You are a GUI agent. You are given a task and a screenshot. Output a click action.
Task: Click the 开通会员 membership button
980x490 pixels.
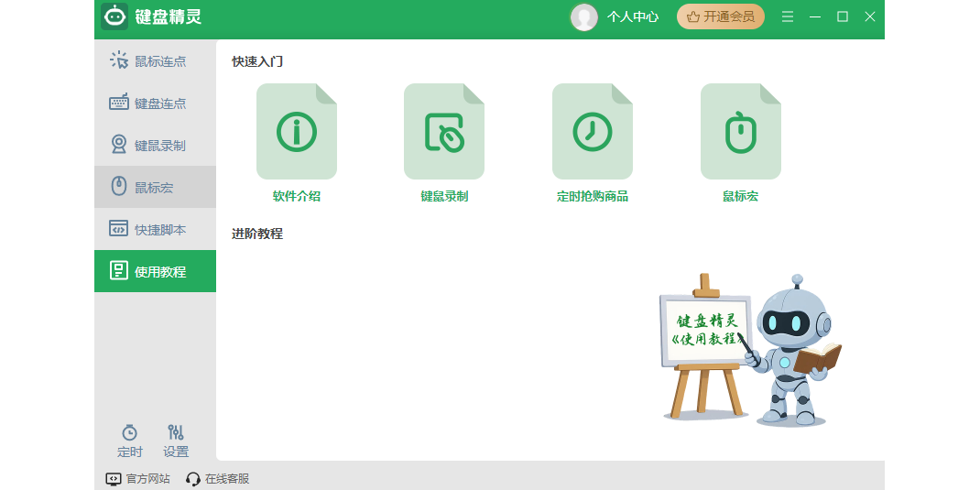pos(720,16)
